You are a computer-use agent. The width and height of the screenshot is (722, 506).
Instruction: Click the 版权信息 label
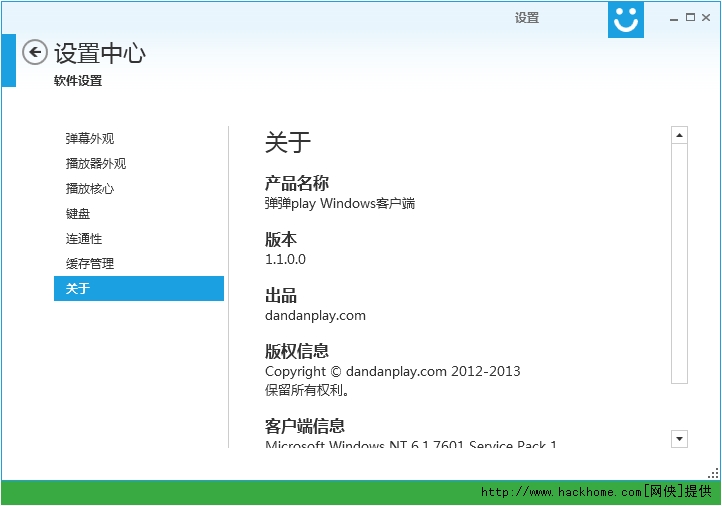[297, 351]
